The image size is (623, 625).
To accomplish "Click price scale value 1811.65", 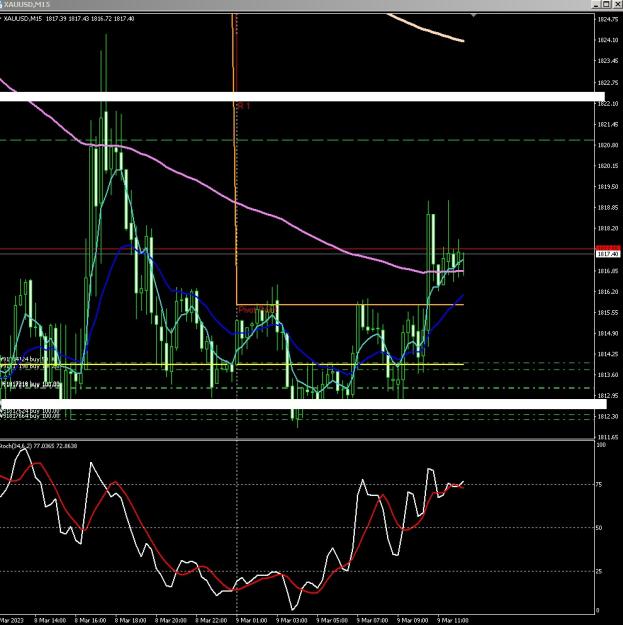I will coord(608,437).
